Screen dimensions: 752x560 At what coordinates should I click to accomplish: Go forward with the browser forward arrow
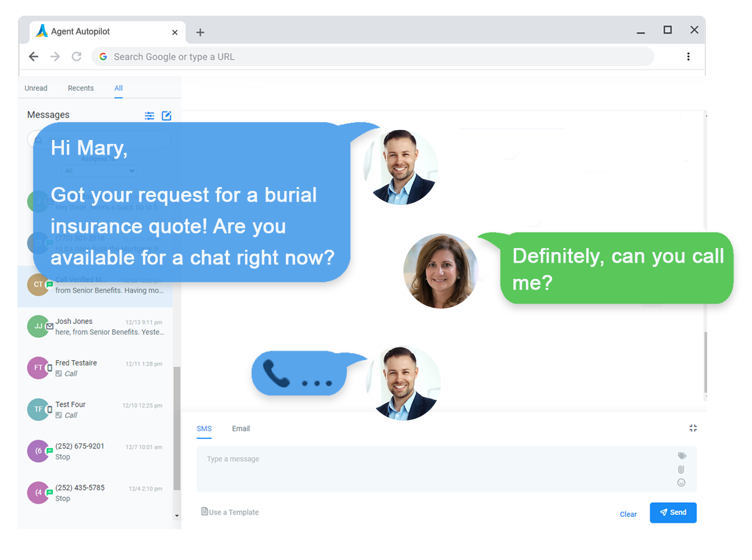click(55, 57)
